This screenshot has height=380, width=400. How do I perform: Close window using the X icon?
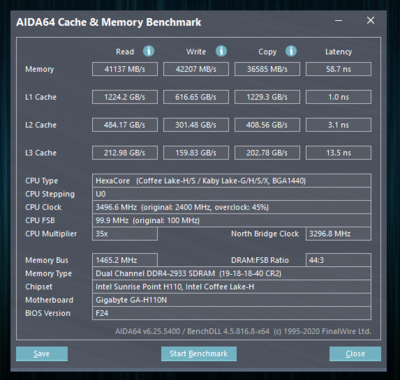(370, 21)
